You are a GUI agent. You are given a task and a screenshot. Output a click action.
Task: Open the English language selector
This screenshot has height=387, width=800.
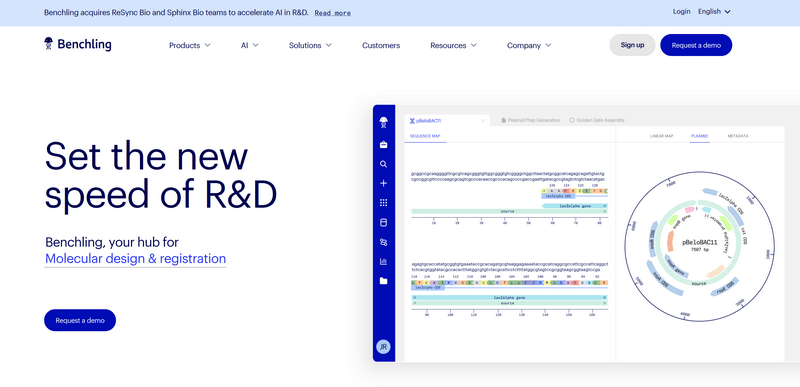pos(714,11)
